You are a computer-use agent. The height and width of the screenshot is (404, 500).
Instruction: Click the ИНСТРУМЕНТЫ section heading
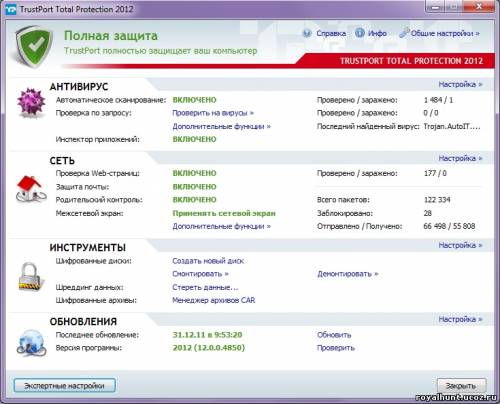point(88,248)
